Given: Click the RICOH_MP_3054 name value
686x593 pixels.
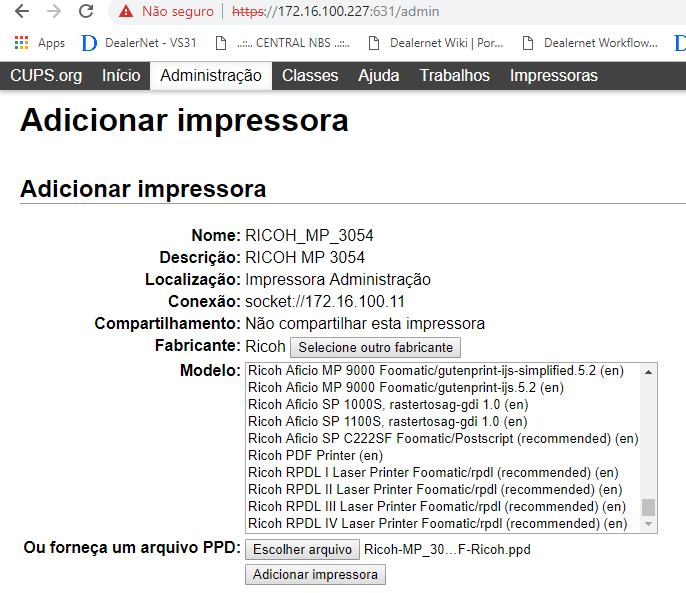Looking at the screenshot, I should [309, 236].
